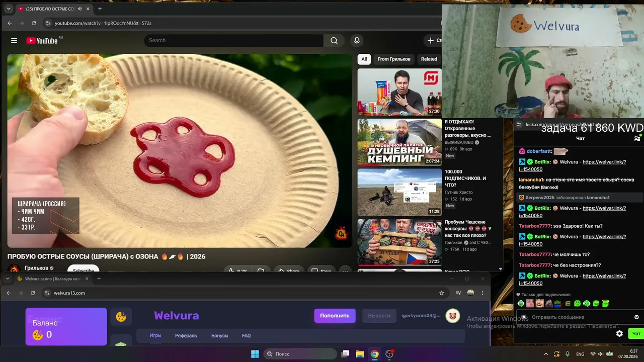
Task: Mute the YouTube tab via speaker icon
Action: (79, 9)
